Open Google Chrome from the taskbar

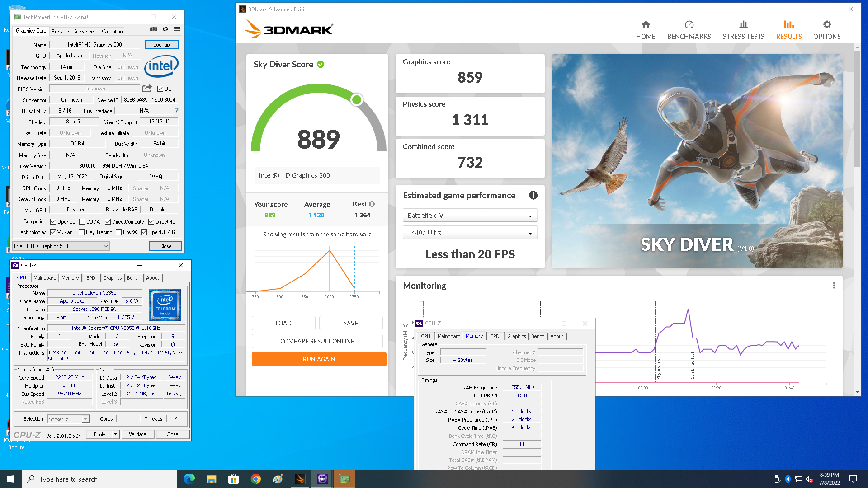point(256,479)
